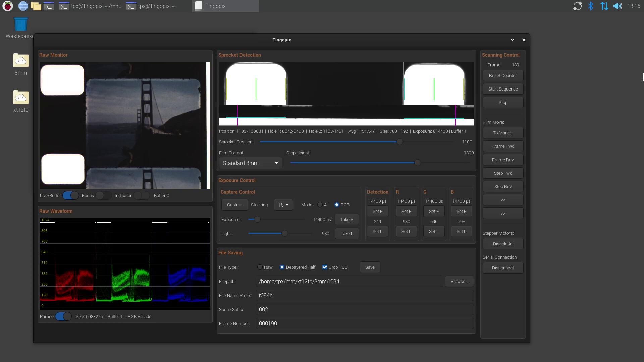
Task: Click the Sprocket Position slider handle
Action: (399, 142)
